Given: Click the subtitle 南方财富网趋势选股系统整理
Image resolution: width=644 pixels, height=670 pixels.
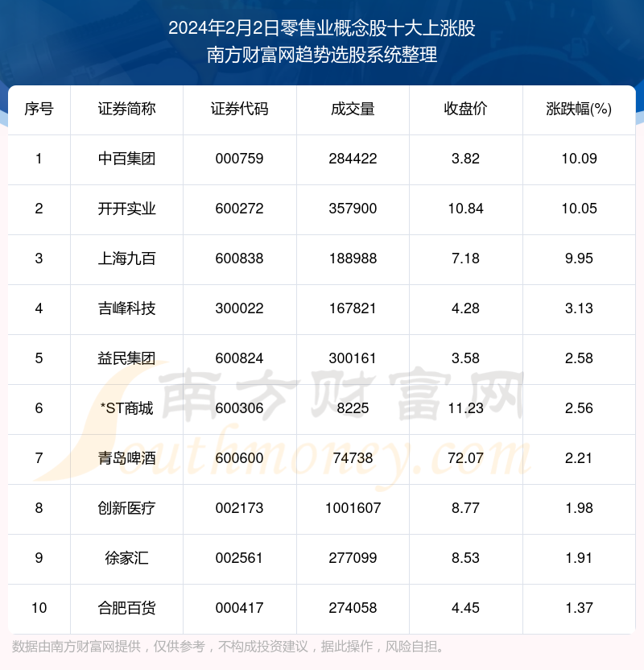Looking at the screenshot, I should (322, 55).
